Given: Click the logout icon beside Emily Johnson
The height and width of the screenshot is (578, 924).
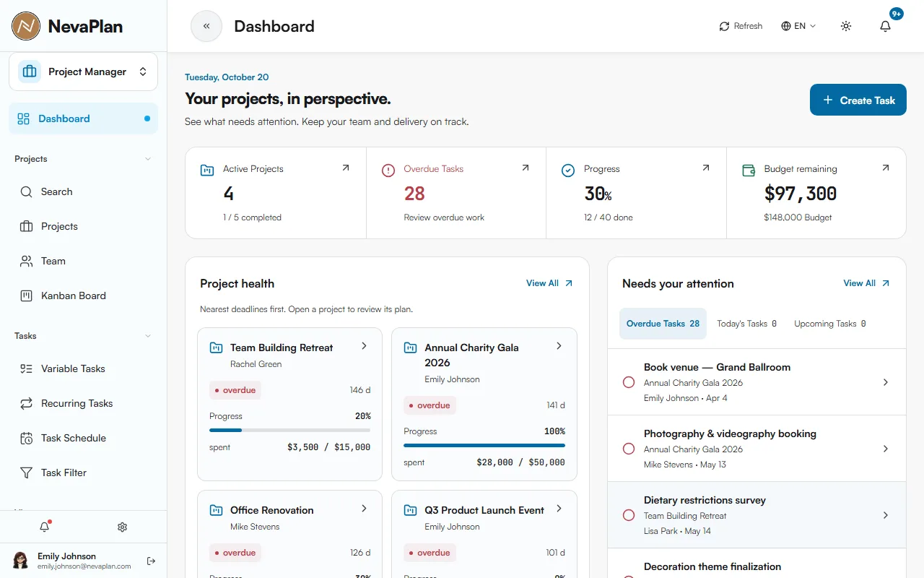Looking at the screenshot, I should coord(151,561).
